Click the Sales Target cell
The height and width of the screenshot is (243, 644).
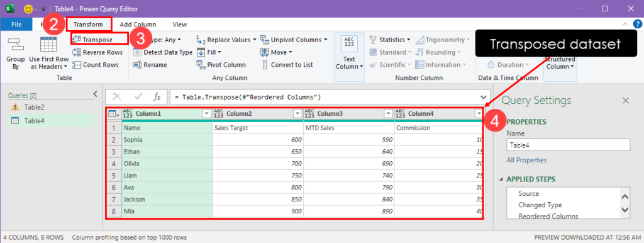coord(258,128)
